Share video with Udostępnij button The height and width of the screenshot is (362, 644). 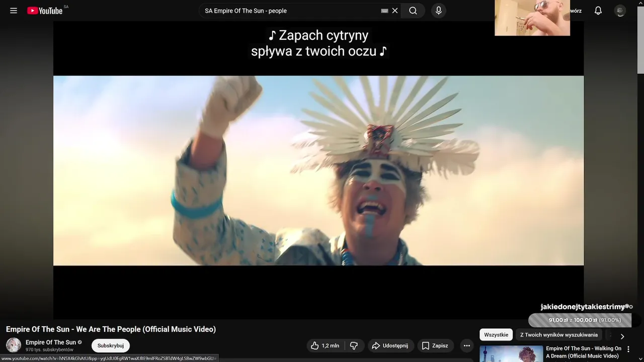tap(390, 346)
